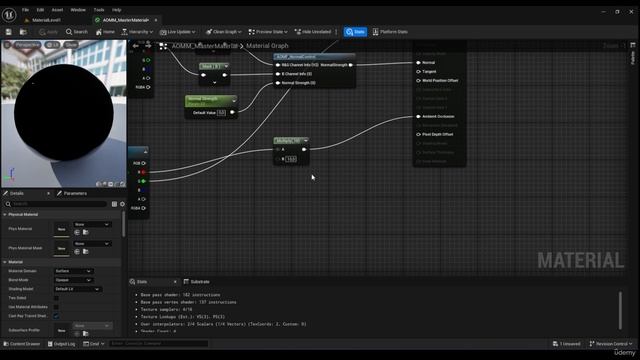Click the Material Graph breadcrumb
The width and height of the screenshot is (640, 360).
(267, 46)
